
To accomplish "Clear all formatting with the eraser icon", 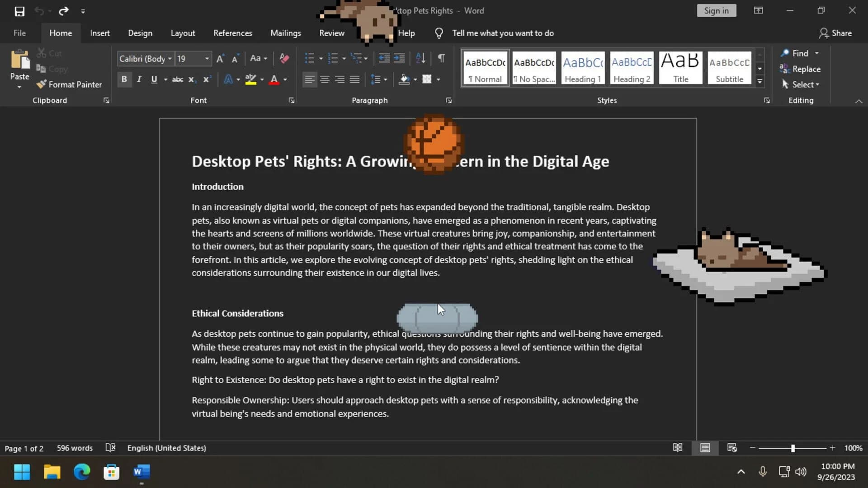I will pos(284,58).
